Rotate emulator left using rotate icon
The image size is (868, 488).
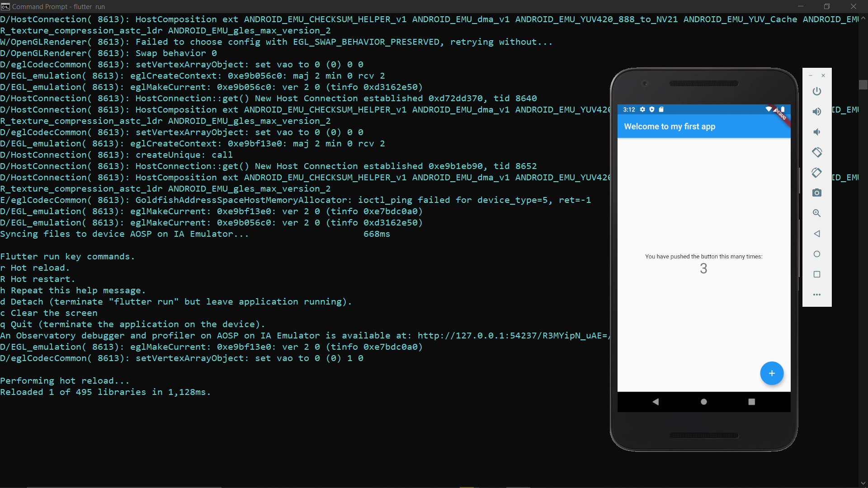(x=816, y=152)
